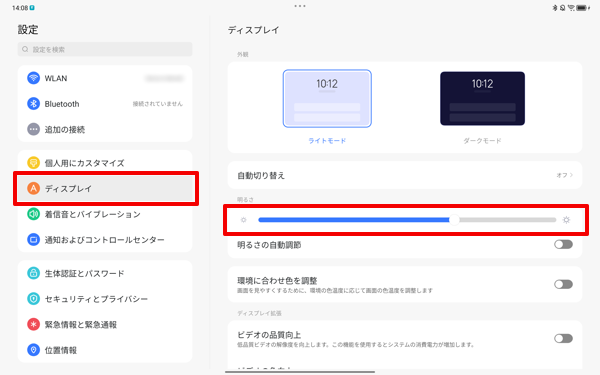Tap the 生体認証とパスワード lock icon
The height and width of the screenshot is (375, 600).
click(33, 273)
